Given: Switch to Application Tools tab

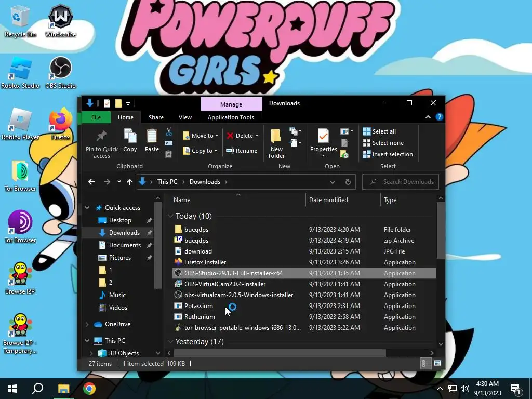Looking at the screenshot, I should coord(231,117).
